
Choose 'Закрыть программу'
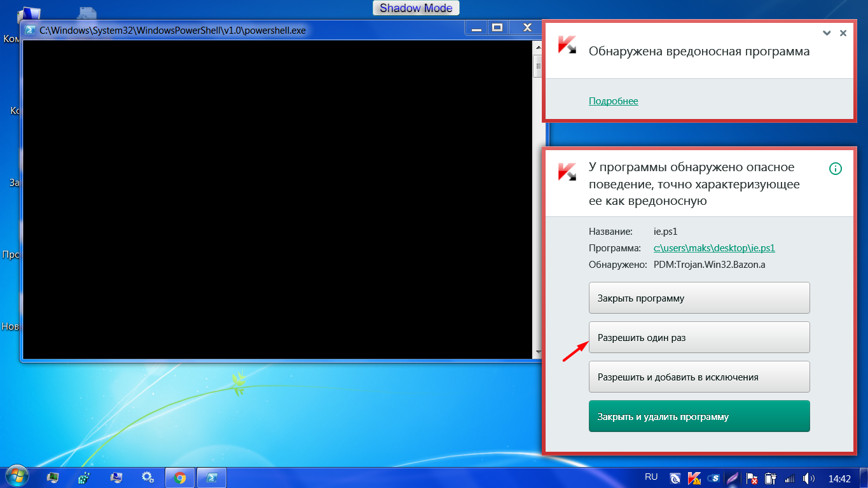pos(699,298)
